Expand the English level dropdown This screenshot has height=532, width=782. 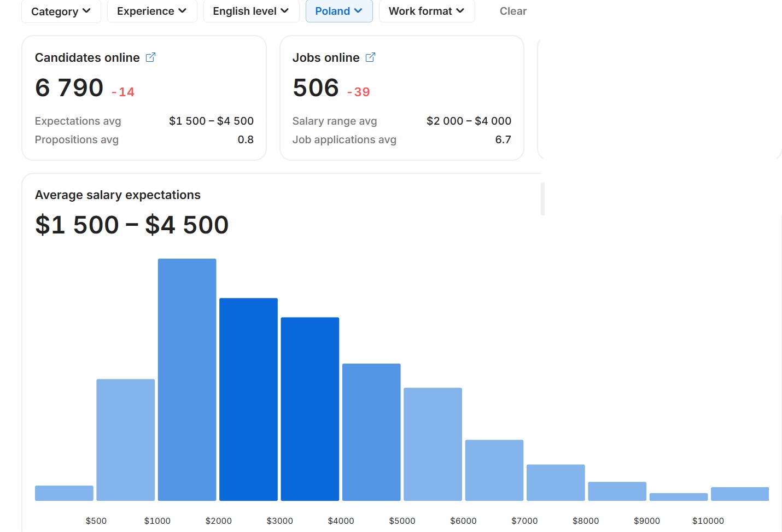[x=250, y=11]
